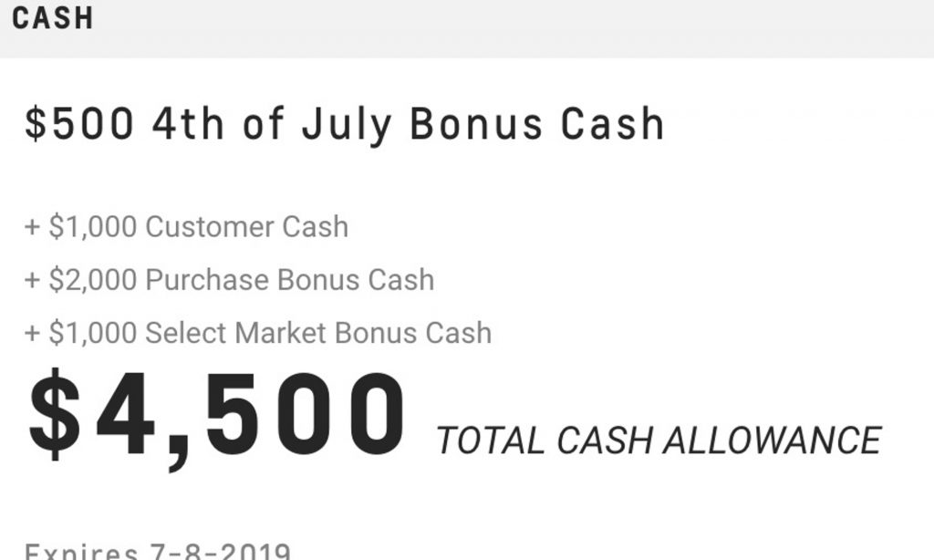Click the $4,500 total amount
Image resolution: width=934 pixels, height=560 pixels.
(217, 417)
